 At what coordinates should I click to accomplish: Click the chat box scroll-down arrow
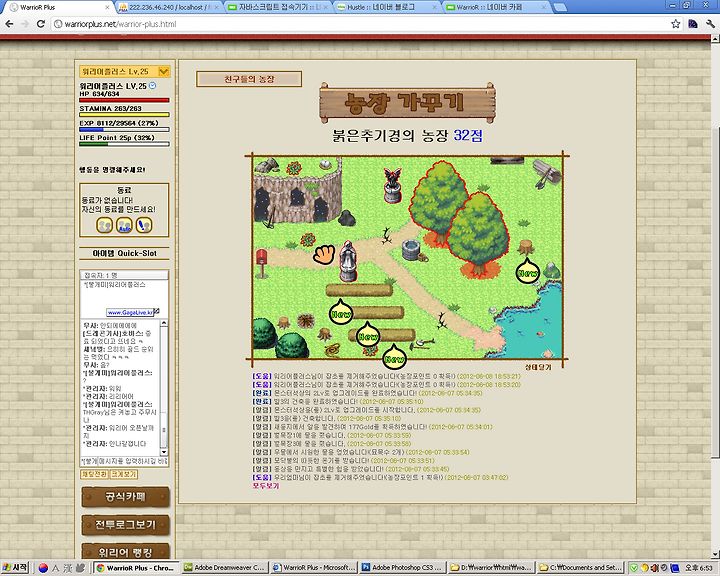[x=163, y=452]
